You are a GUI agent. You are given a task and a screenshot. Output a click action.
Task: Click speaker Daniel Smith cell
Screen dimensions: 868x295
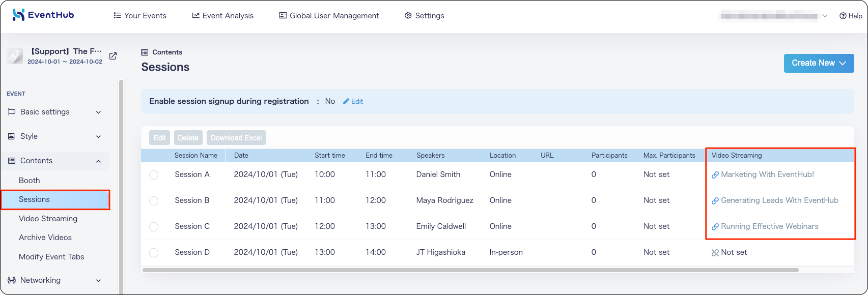(438, 174)
